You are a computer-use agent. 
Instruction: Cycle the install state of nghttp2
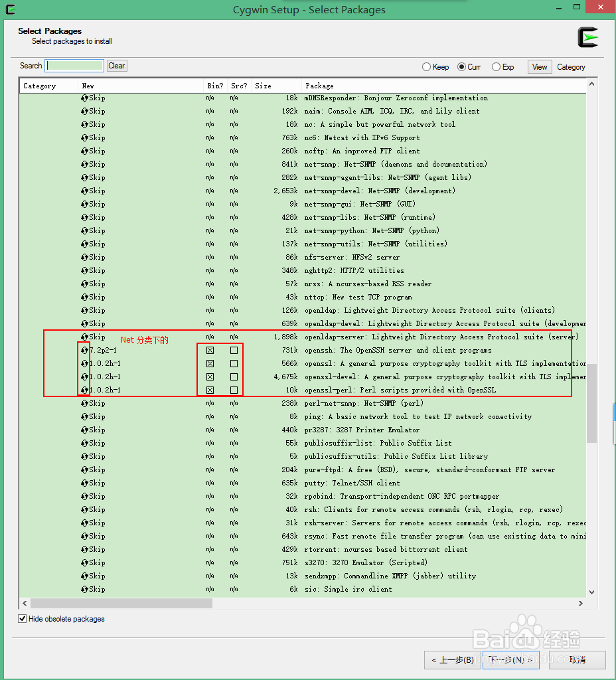[84, 270]
